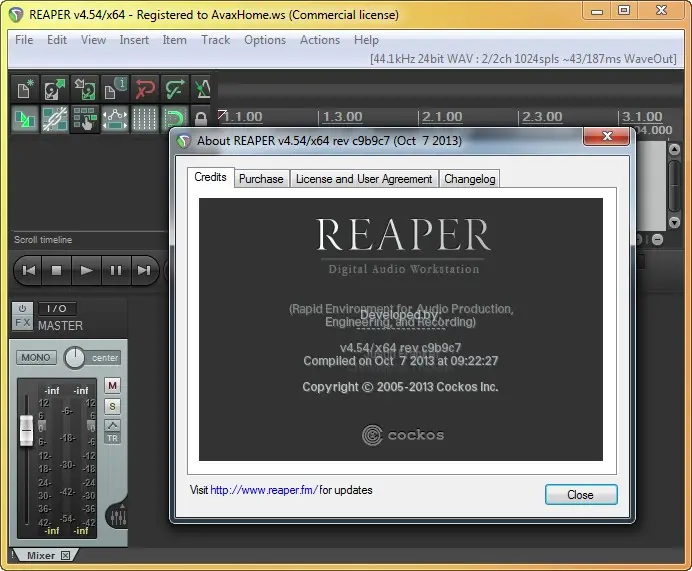Close the About REAPER dialog with red X
The width and height of the screenshot is (692, 571).
pos(606,136)
